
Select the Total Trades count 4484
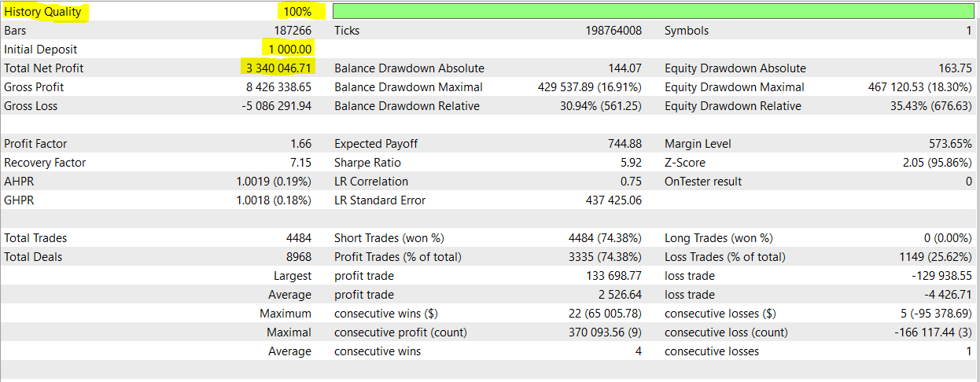coord(299,238)
